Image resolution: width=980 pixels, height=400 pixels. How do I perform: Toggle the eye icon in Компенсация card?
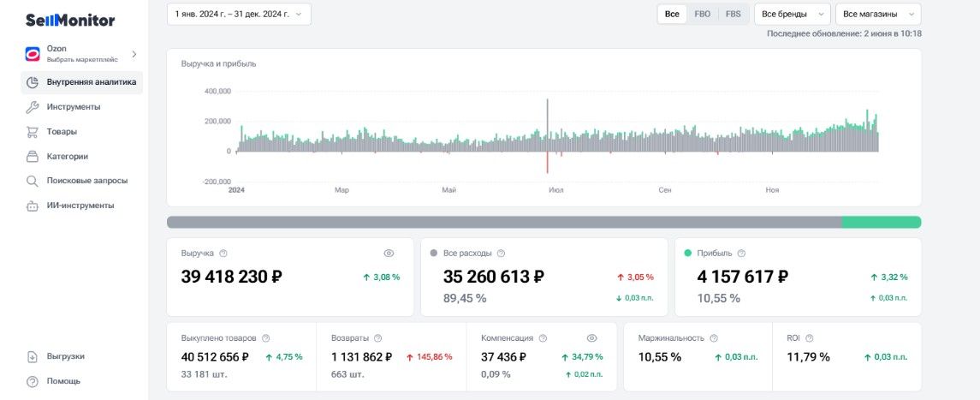(x=592, y=338)
